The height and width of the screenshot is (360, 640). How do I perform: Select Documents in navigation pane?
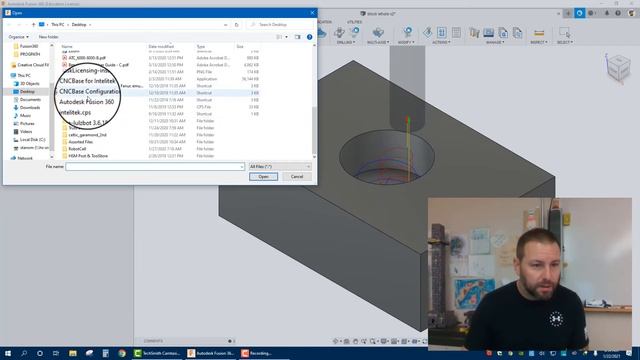pyautogui.click(x=27, y=100)
